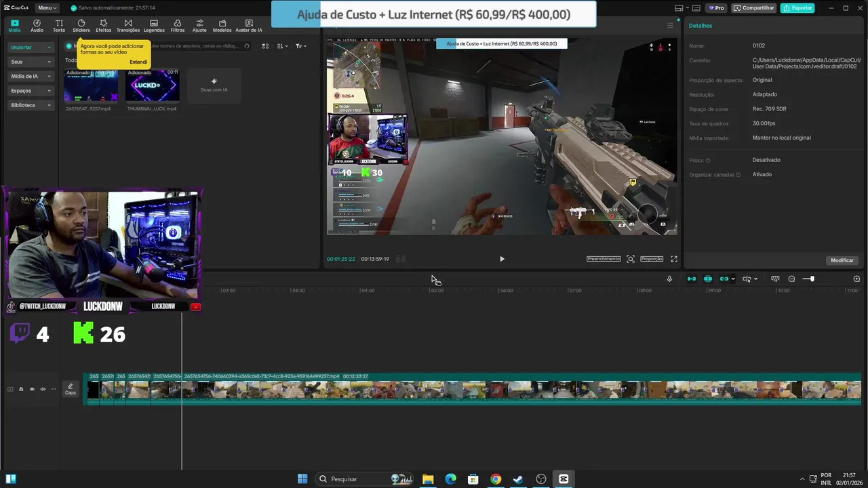Open the media sort options dropdown
The image size is (868, 488).
(x=283, y=46)
